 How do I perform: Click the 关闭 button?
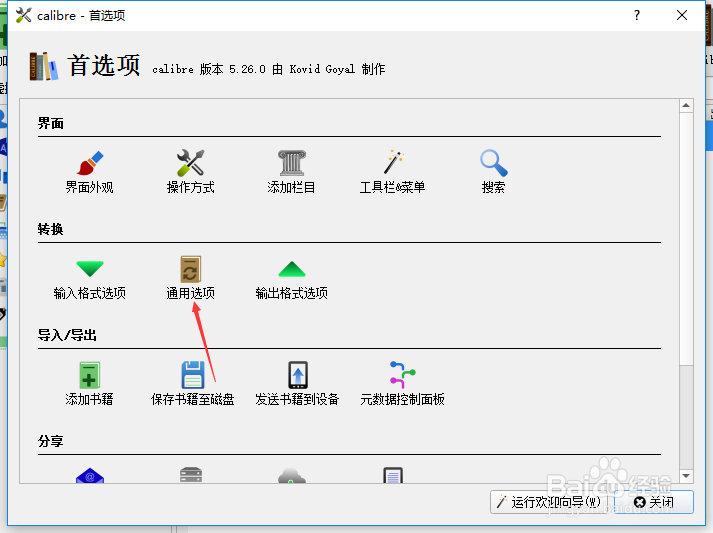coord(654,502)
